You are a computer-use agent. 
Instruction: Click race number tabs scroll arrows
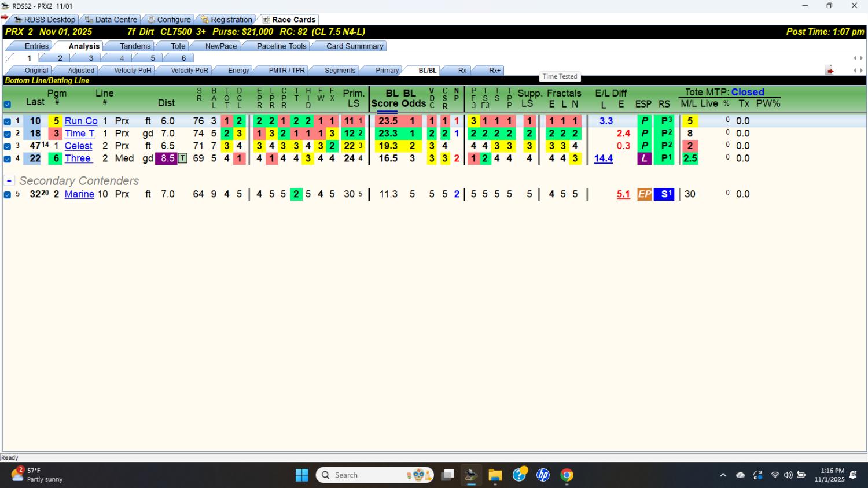click(x=858, y=58)
